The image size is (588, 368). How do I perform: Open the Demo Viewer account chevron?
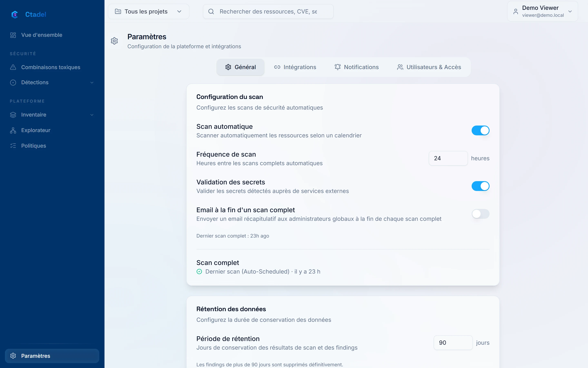570,11
